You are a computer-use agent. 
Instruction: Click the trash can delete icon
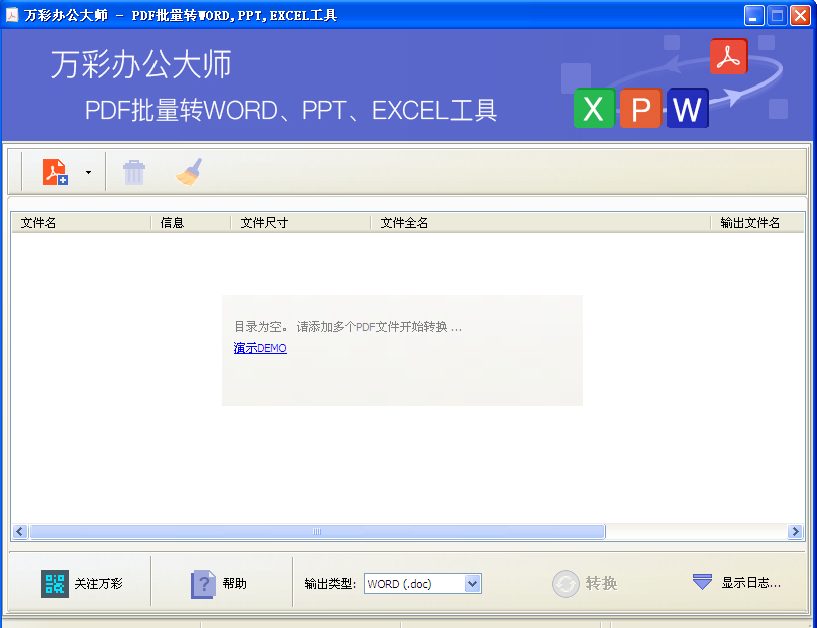134,172
